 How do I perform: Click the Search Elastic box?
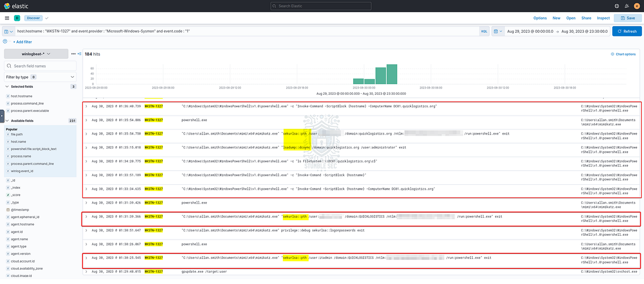321,6
